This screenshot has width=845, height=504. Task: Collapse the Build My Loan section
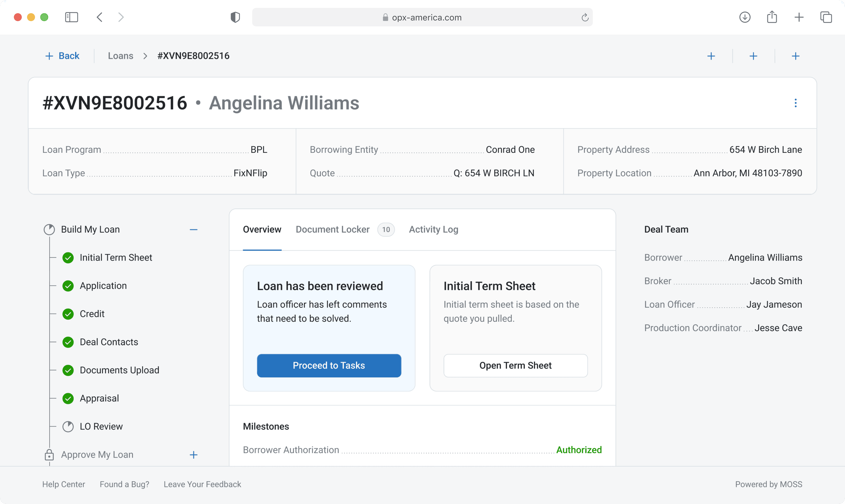pyautogui.click(x=193, y=230)
